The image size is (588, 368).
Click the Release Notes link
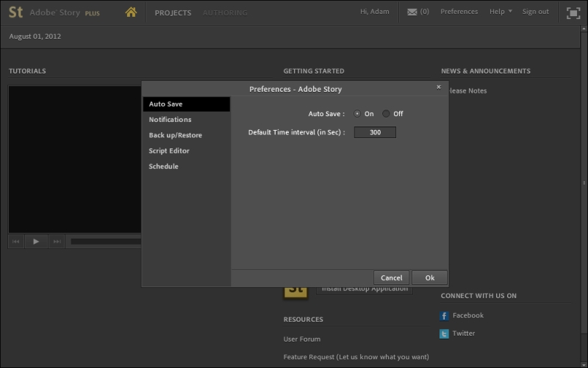tap(467, 91)
